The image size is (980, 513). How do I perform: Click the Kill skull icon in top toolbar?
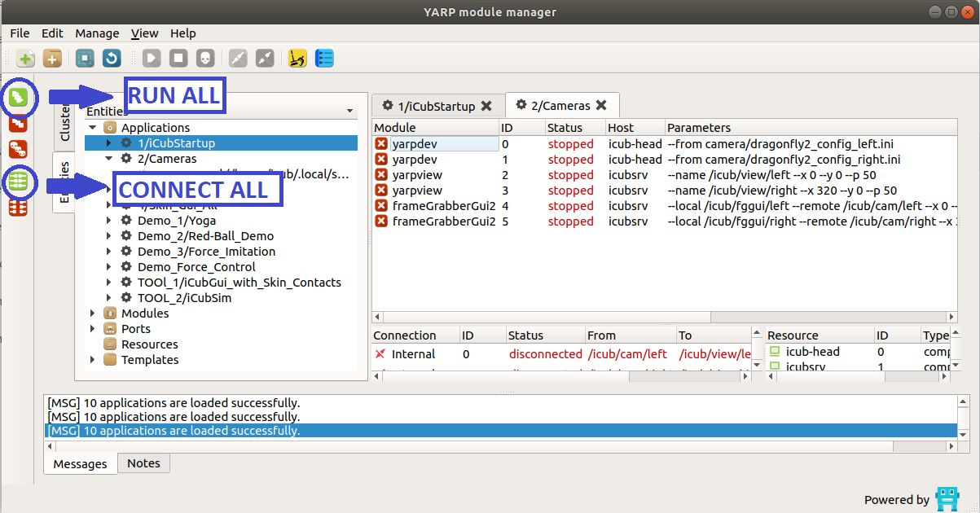click(x=204, y=59)
